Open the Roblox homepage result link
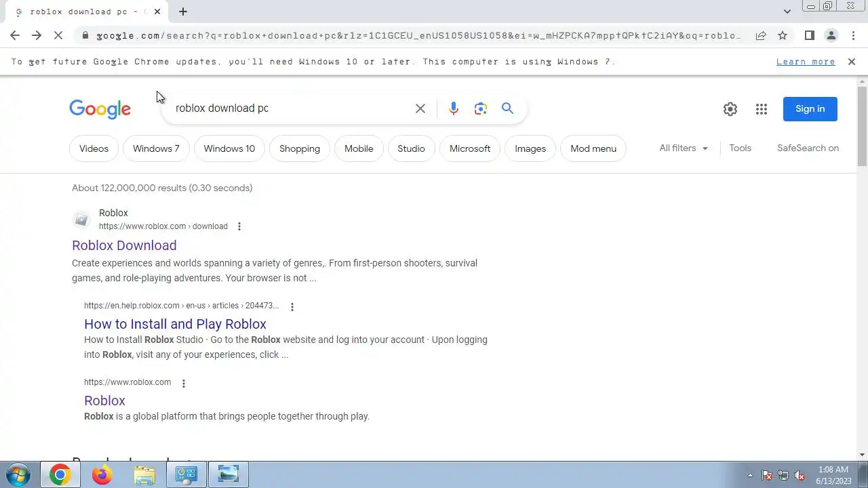 point(104,401)
